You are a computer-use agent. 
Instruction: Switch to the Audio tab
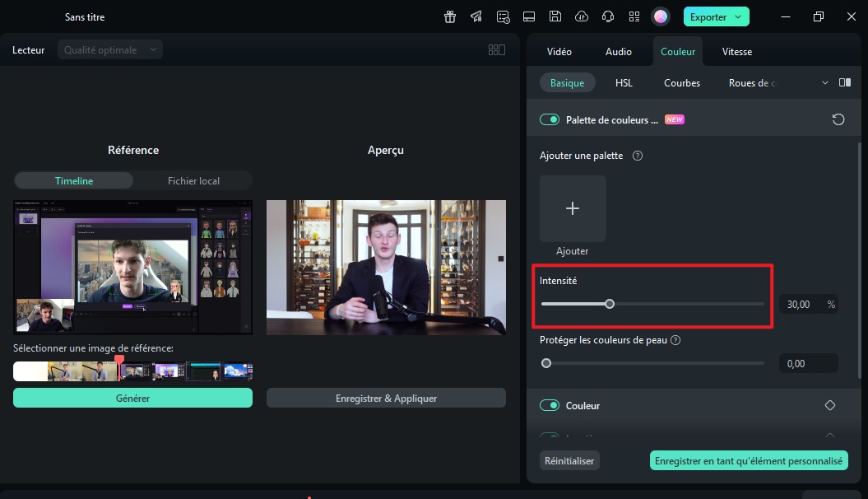coord(619,52)
